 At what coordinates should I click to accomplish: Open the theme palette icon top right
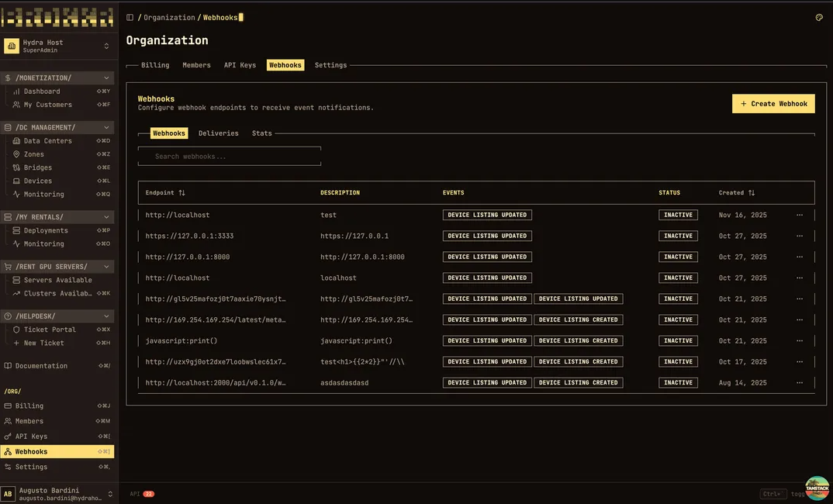point(819,18)
